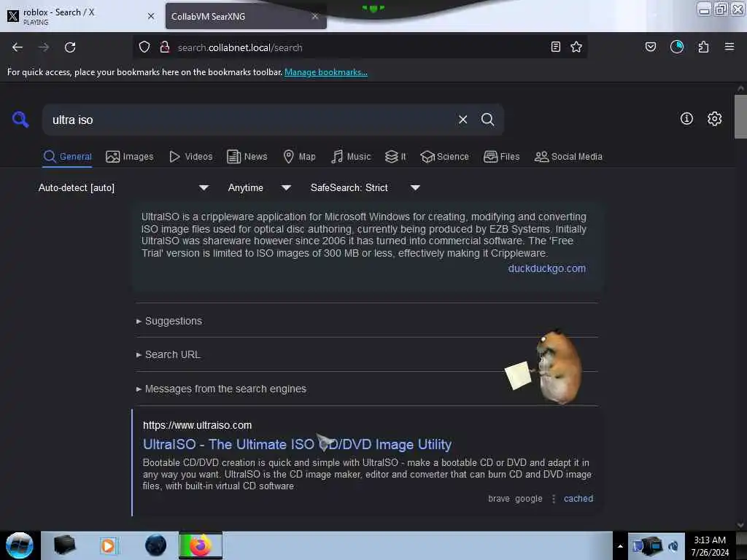View site security padlock info

[165, 47]
